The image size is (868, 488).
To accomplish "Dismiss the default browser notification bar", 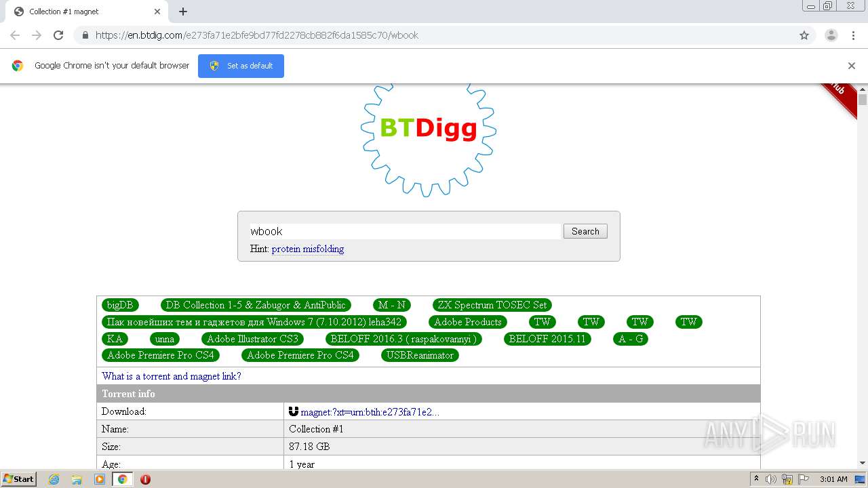I will coord(852,66).
